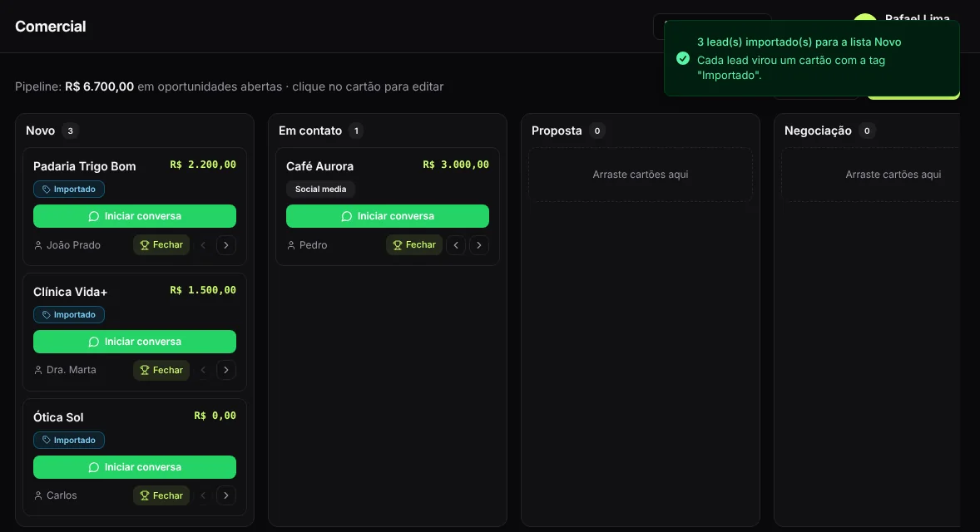The height and width of the screenshot is (532, 980).
Task: Click the import success notification message
Action: 811,58
